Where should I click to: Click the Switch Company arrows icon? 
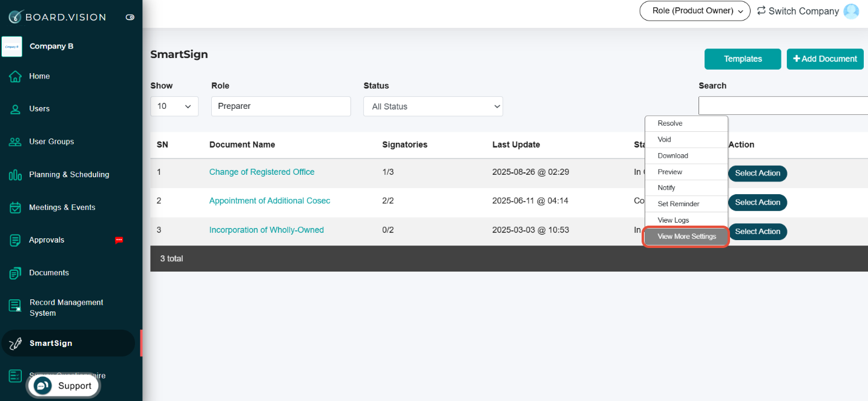pos(761,11)
